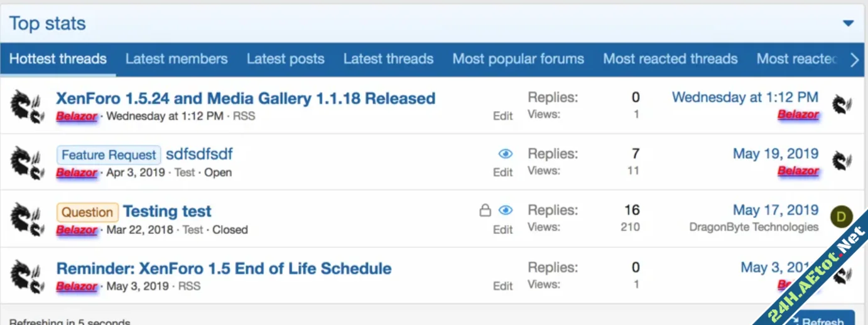Toggle the watch eye icon on sdfsdfsdf thread
This screenshot has height=325, width=868.
(506, 154)
